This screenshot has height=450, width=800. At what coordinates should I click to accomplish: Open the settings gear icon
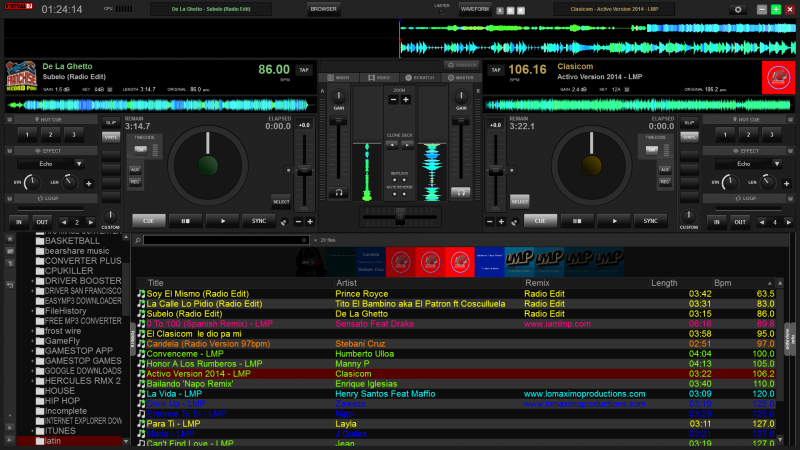coord(738,9)
